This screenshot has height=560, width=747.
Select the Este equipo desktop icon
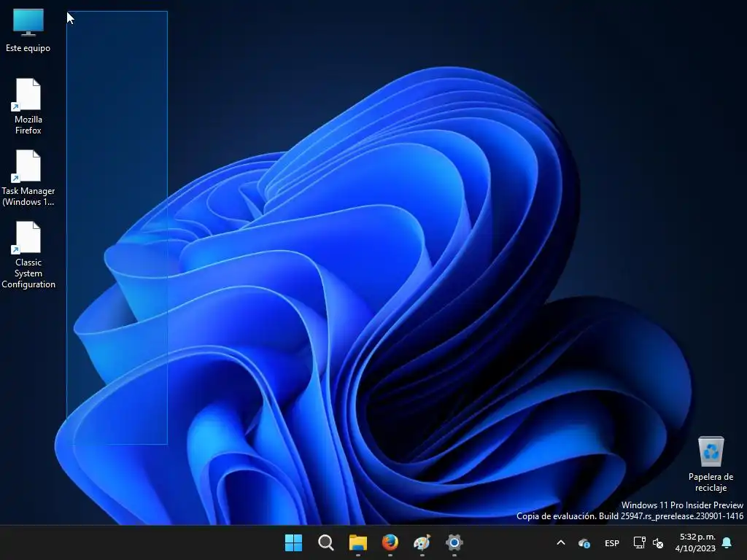click(28, 30)
